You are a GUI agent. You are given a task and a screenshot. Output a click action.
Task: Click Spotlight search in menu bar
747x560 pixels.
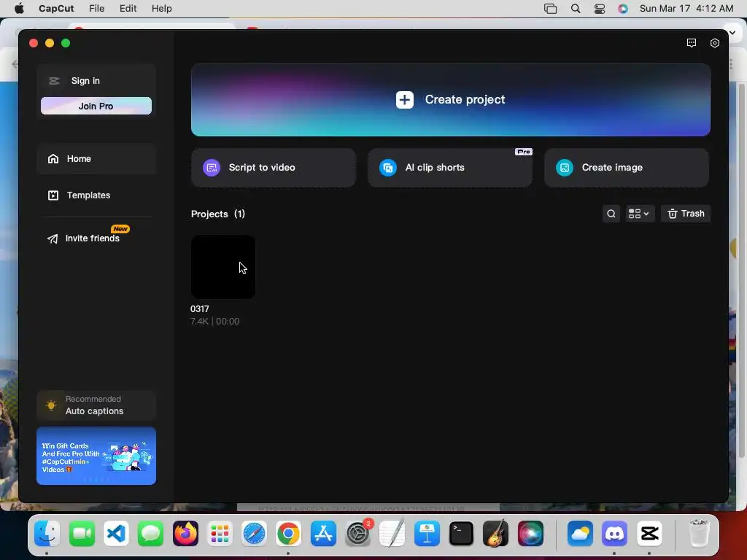(x=576, y=9)
